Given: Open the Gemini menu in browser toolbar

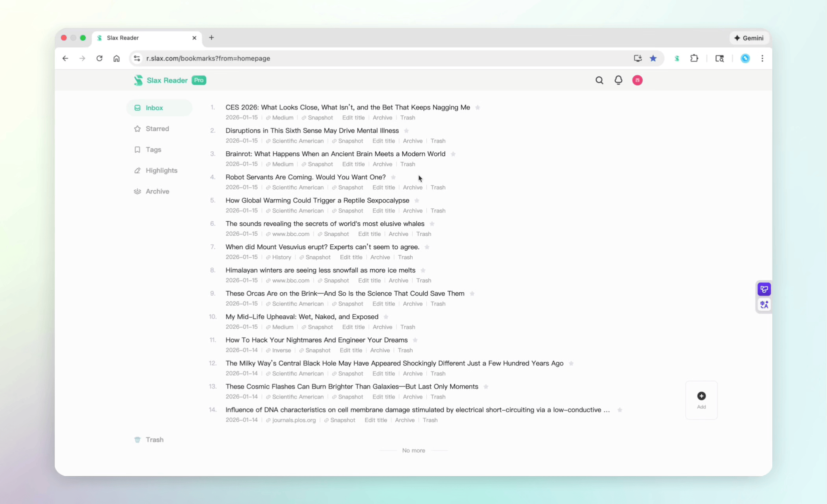Looking at the screenshot, I should click(749, 38).
